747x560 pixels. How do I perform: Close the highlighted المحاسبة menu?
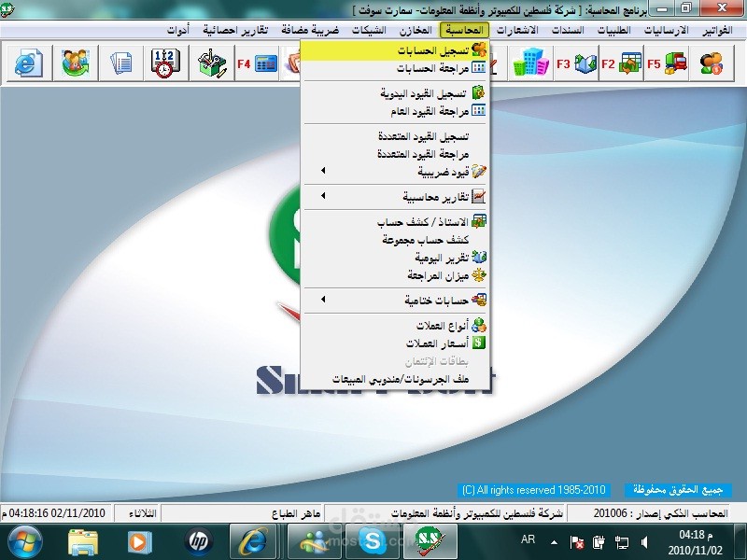coord(464,30)
